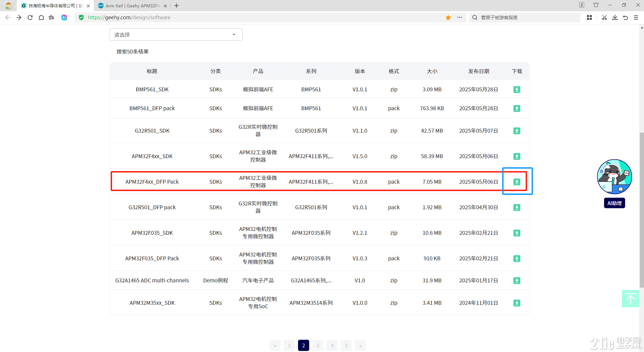The image size is (644, 352).
Task: Expand the 请选择 dropdown
Action: pyautogui.click(x=176, y=35)
